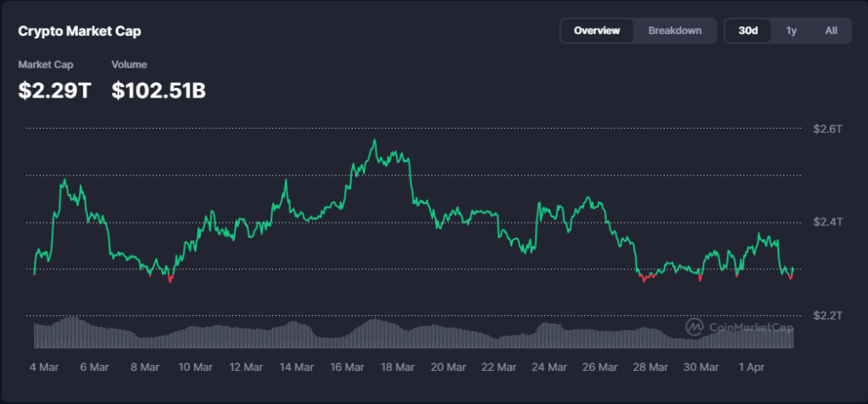Open the Breakdown tab

click(675, 30)
